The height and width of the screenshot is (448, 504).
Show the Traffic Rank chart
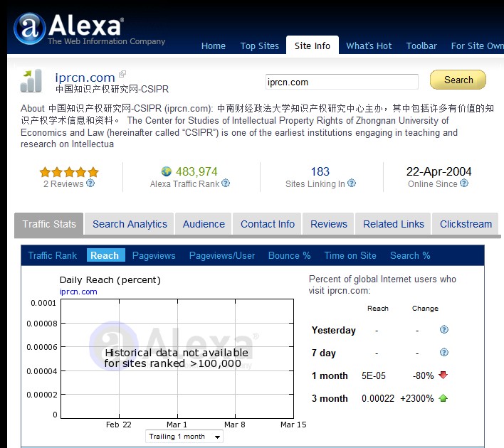(x=53, y=255)
